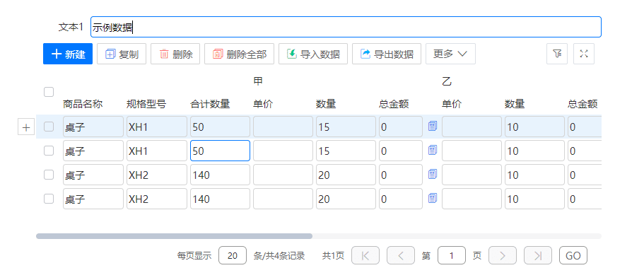Click the 复制 button
644x280 pixels.
click(x=122, y=54)
